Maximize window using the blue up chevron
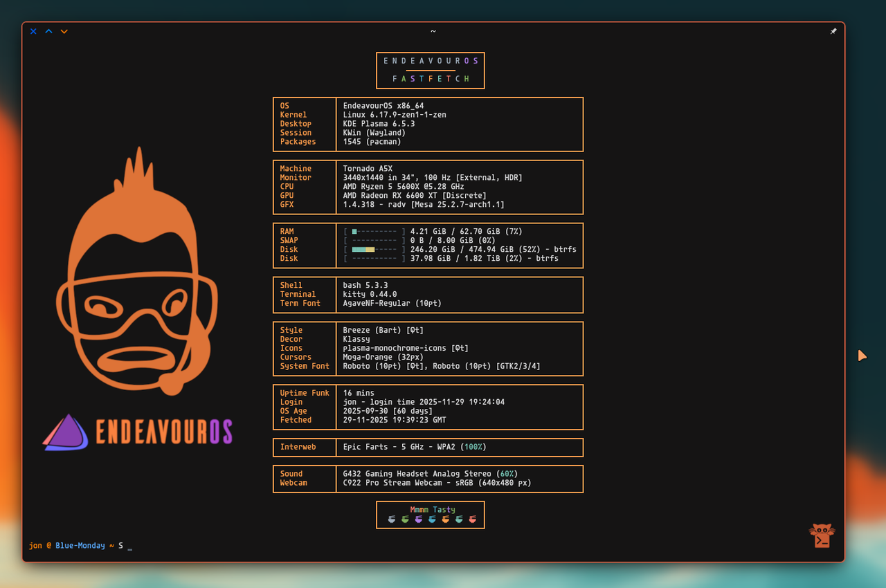 coord(48,31)
